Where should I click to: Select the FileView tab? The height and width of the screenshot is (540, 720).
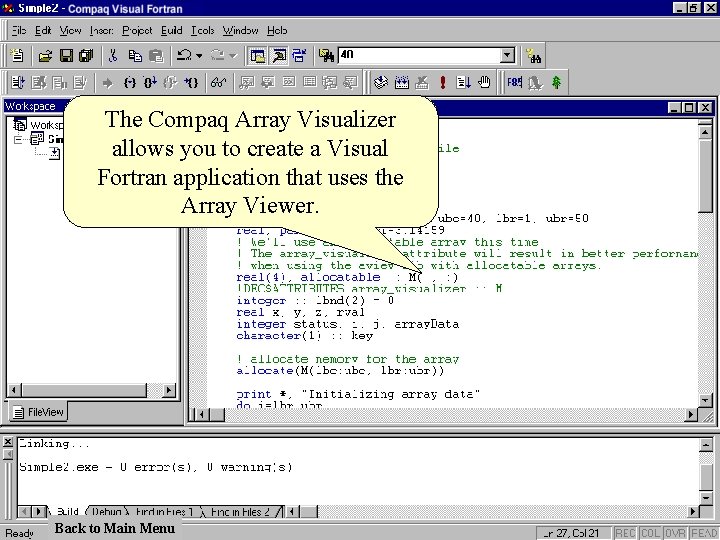[x=39, y=412]
